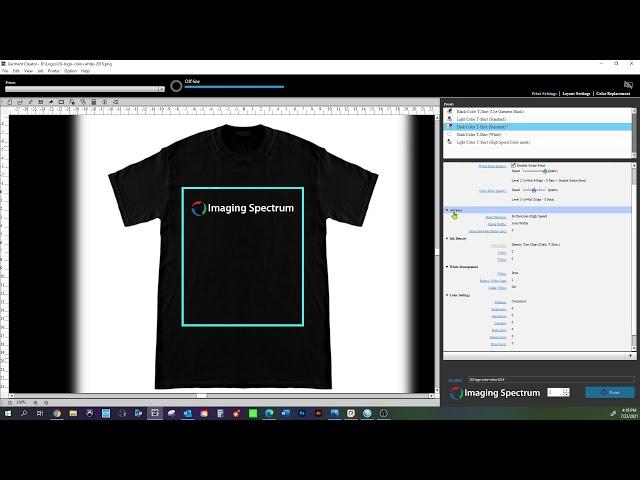Select preset Dark Color T-Shirt (White)

pyautogui.click(x=538, y=134)
